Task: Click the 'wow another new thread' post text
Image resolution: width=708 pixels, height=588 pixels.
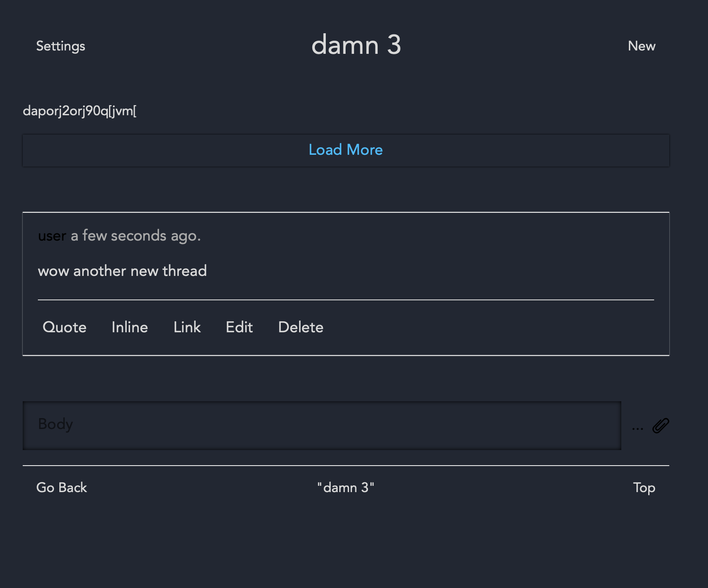Action: click(122, 271)
